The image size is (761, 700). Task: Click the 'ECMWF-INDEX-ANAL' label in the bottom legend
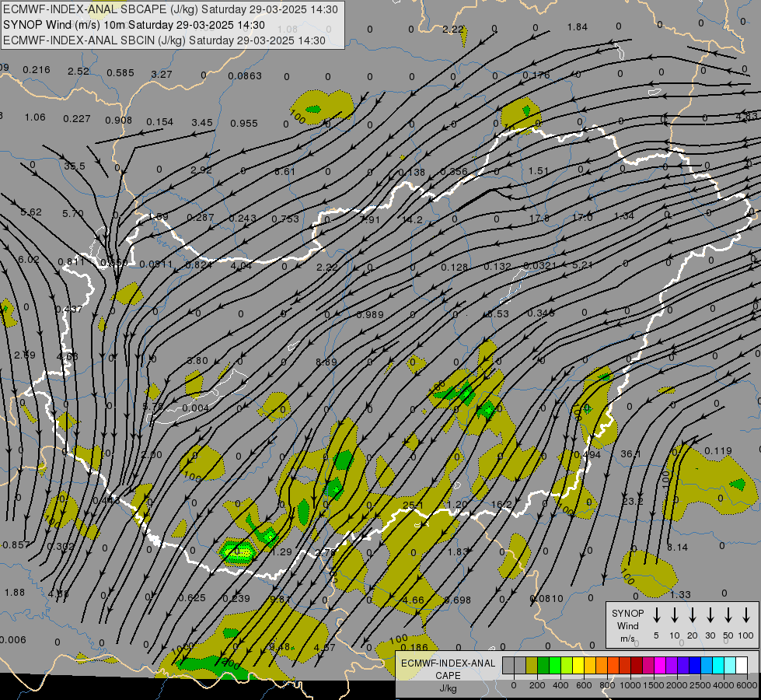(x=448, y=663)
